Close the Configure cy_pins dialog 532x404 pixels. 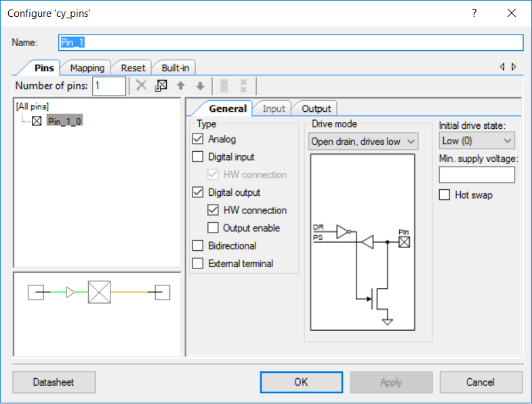[x=511, y=14]
